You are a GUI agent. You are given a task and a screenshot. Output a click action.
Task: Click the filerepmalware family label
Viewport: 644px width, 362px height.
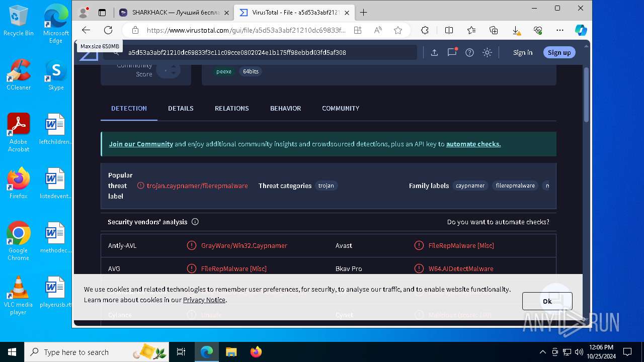coord(515,186)
